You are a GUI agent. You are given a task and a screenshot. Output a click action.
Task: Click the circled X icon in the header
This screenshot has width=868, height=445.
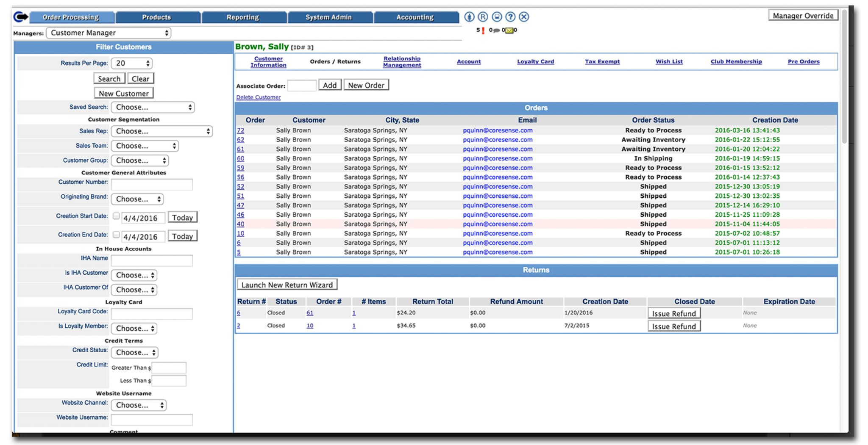coord(524,17)
